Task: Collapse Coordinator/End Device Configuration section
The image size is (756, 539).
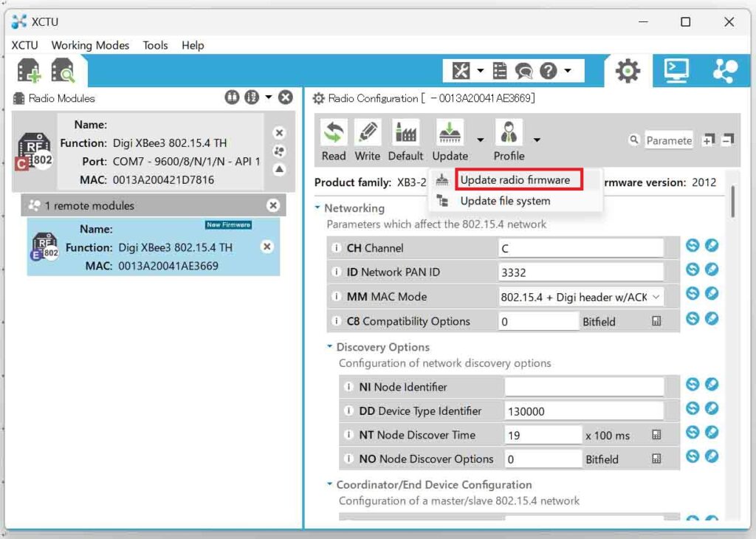Action: [x=330, y=484]
